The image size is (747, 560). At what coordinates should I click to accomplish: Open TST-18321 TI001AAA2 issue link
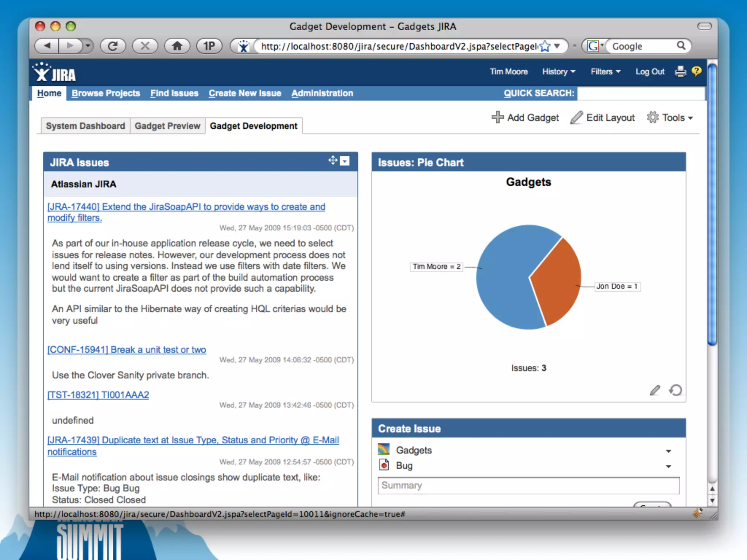tap(98, 395)
